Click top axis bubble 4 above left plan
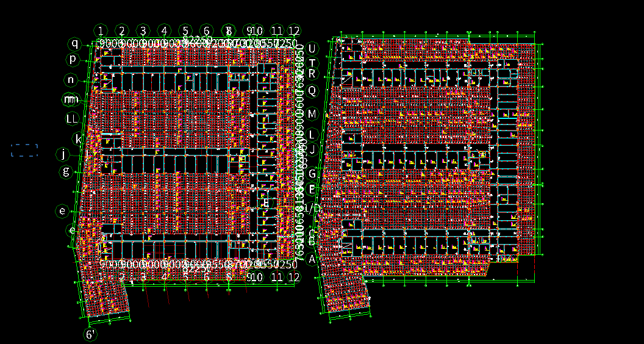644x344 pixels. click(164, 30)
